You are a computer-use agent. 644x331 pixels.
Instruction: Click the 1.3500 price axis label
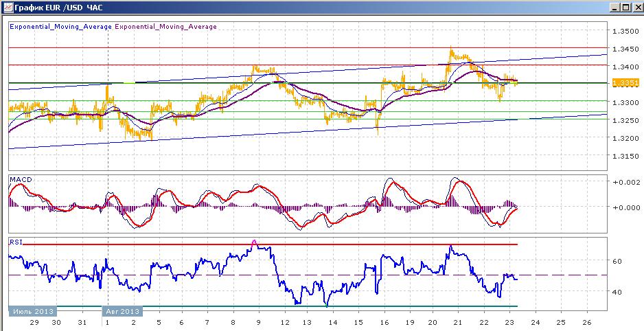point(625,31)
